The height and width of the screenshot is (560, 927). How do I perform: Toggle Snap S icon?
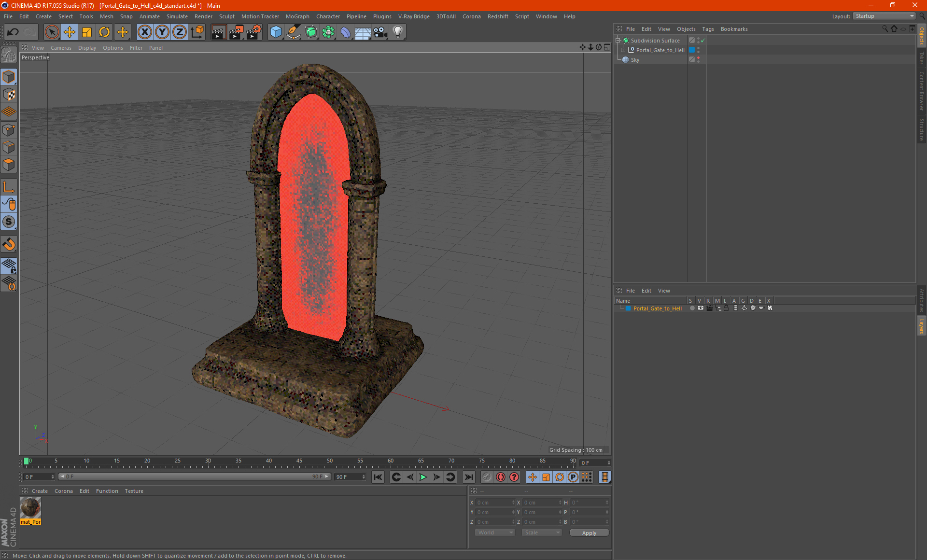9,222
